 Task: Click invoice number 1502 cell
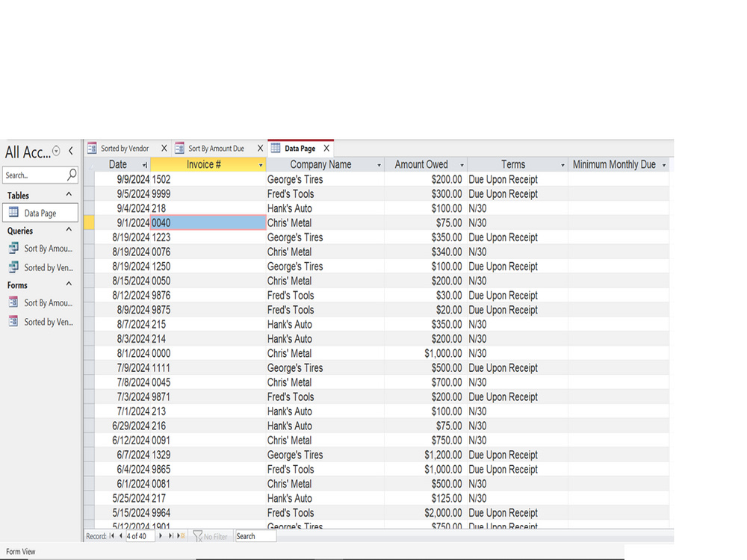(208, 179)
